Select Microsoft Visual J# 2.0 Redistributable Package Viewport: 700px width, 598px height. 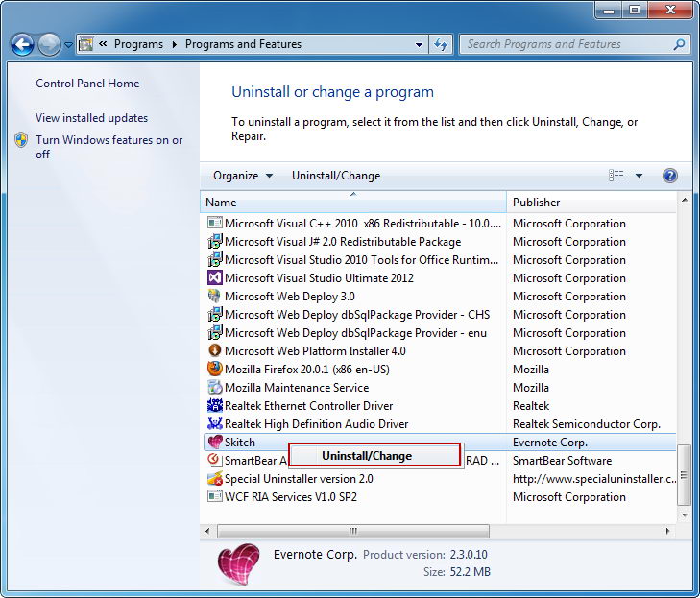pos(343,242)
